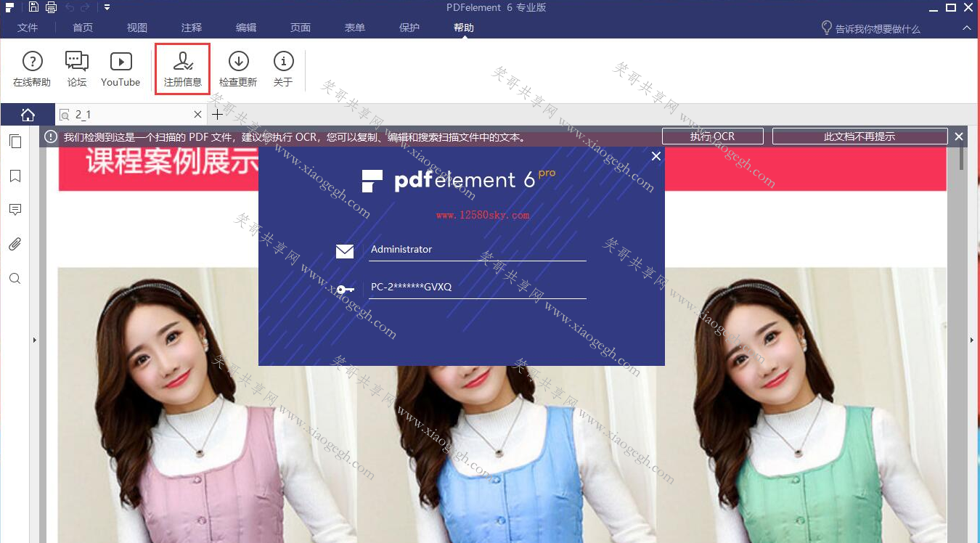
Task: Open quick access toolbar customize dropdown
Action: [x=107, y=7]
